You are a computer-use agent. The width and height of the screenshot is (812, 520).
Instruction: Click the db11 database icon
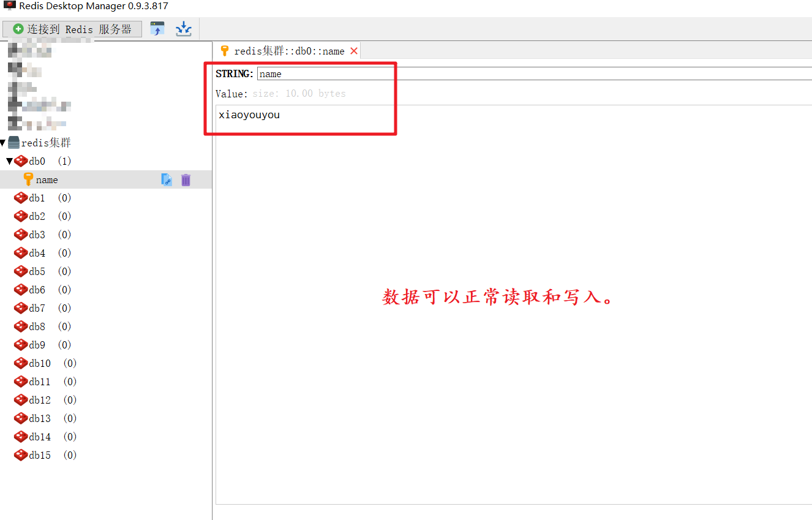[21, 382]
